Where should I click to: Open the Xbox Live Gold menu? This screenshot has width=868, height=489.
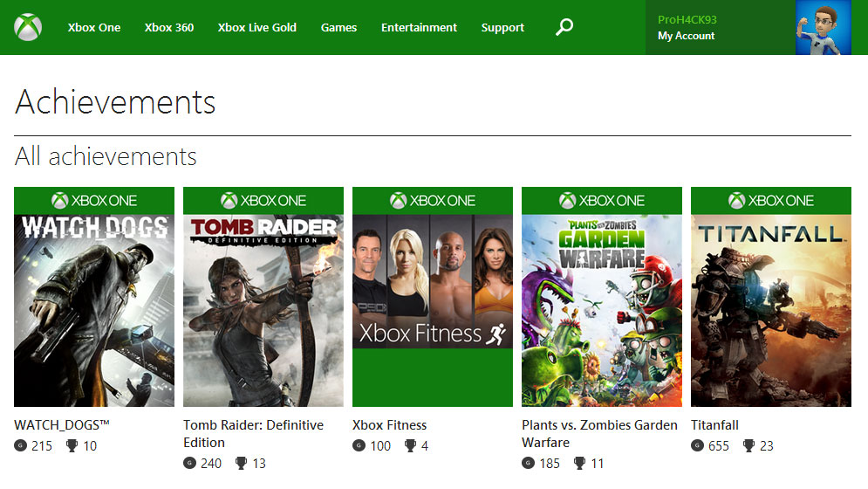256,27
